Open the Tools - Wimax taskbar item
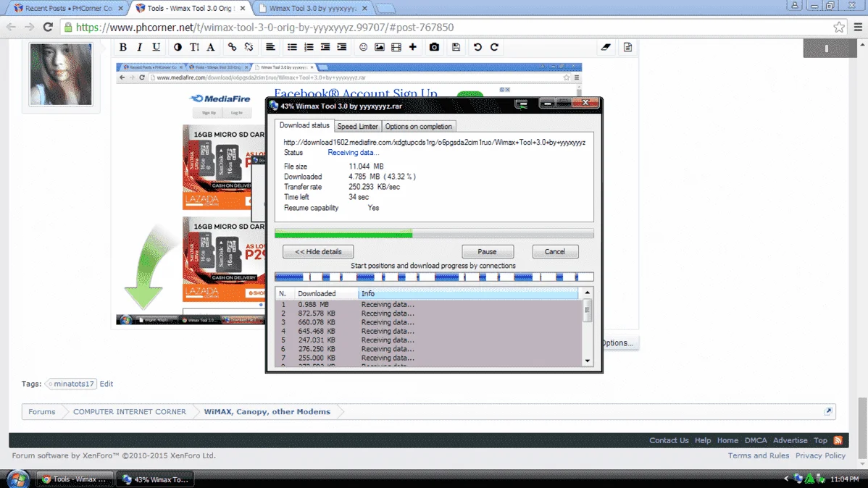Viewport: 868px width, 488px height. click(75, 479)
